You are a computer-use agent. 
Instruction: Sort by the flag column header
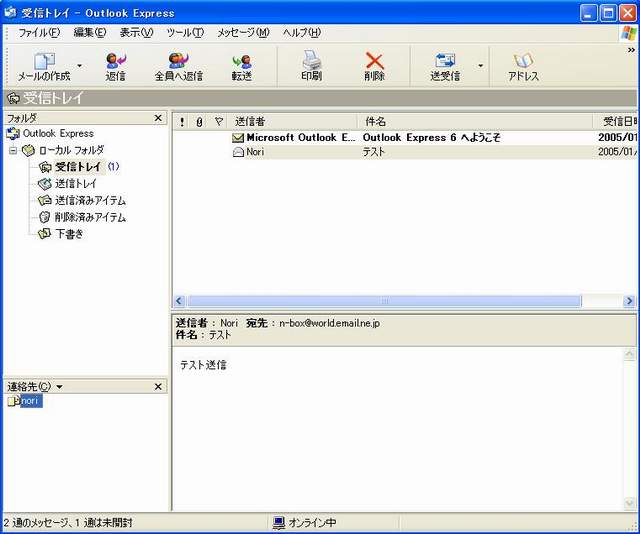[218, 122]
